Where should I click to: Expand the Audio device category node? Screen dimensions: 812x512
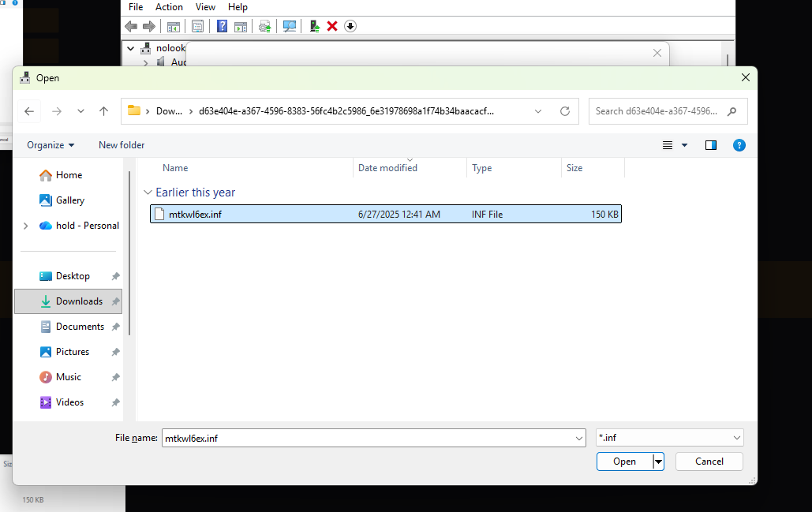[145, 62]
